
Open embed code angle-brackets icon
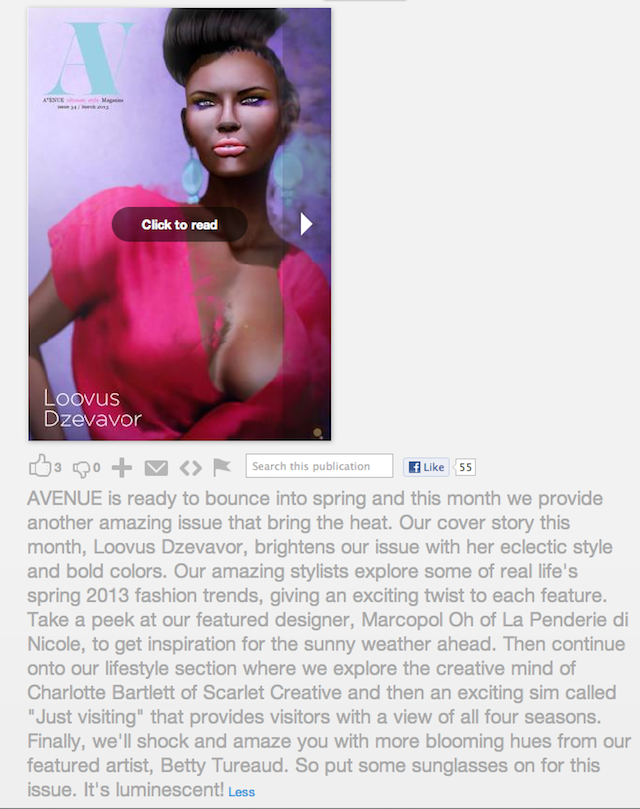(190, 468)
